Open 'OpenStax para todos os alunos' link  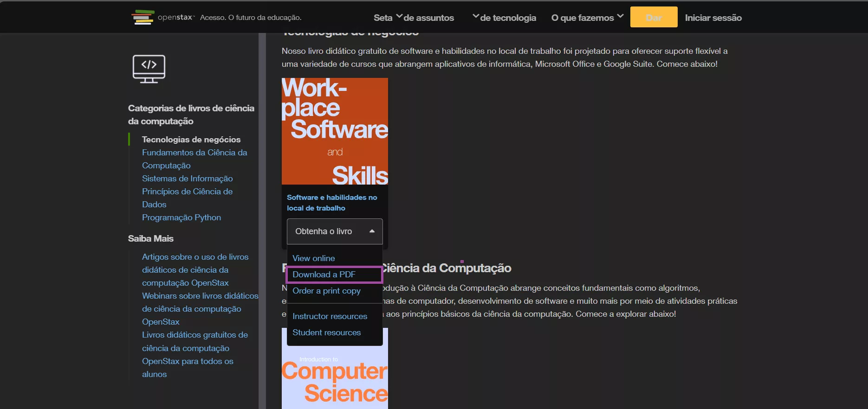(188, 368)
